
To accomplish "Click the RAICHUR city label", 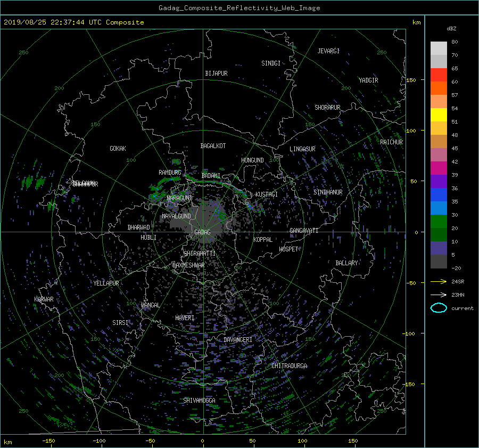I will click(x=391, y=142).
